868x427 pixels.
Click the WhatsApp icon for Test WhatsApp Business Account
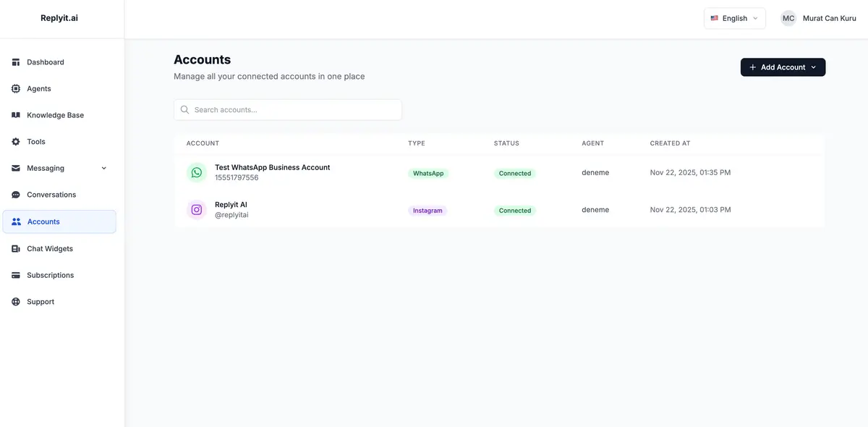click(x=195, y=171)
